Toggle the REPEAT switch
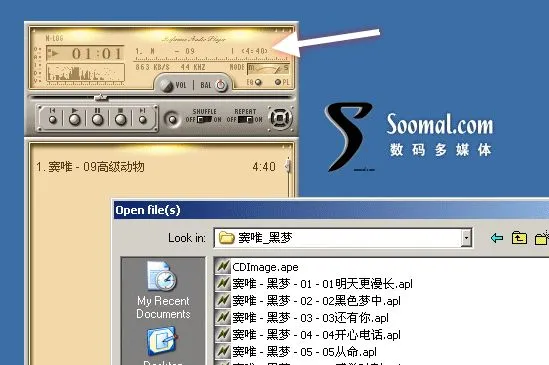This screenshot has width=549, height=365. click(245, 120)
